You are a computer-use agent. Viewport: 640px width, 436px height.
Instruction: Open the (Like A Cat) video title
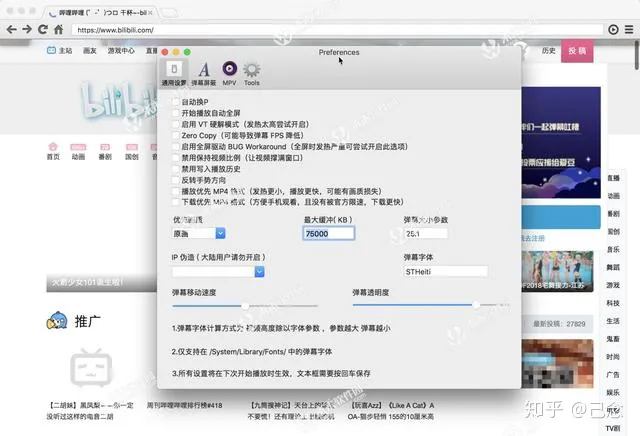click(x=391, y=411)
